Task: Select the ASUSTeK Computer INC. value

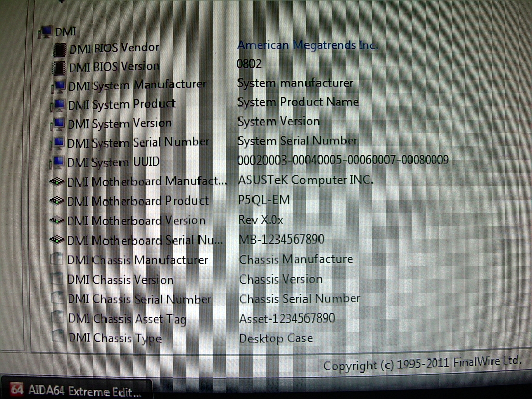Action: tap(305, 180)
